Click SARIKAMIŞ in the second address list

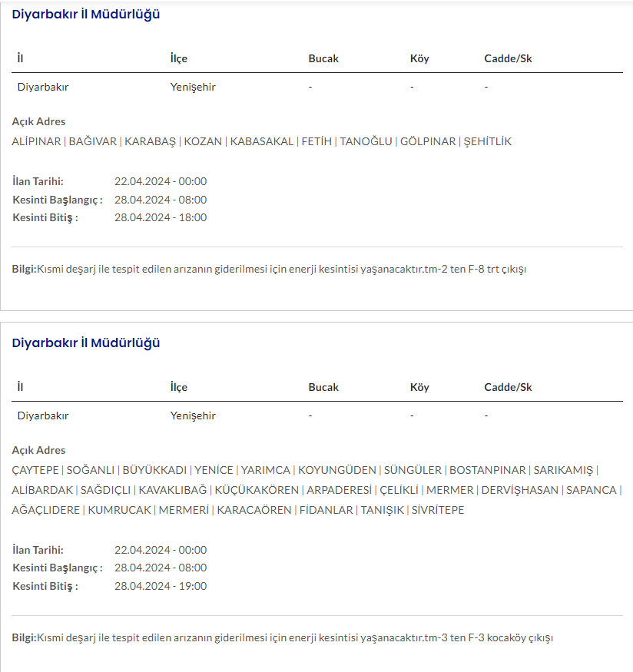pyautogui.click(x=564, y=470)
